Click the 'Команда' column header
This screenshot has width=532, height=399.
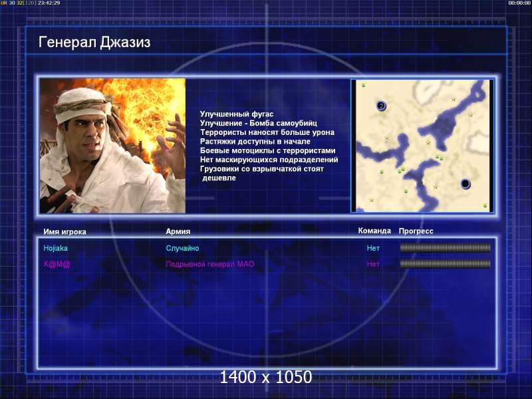[x=374, y=231]
